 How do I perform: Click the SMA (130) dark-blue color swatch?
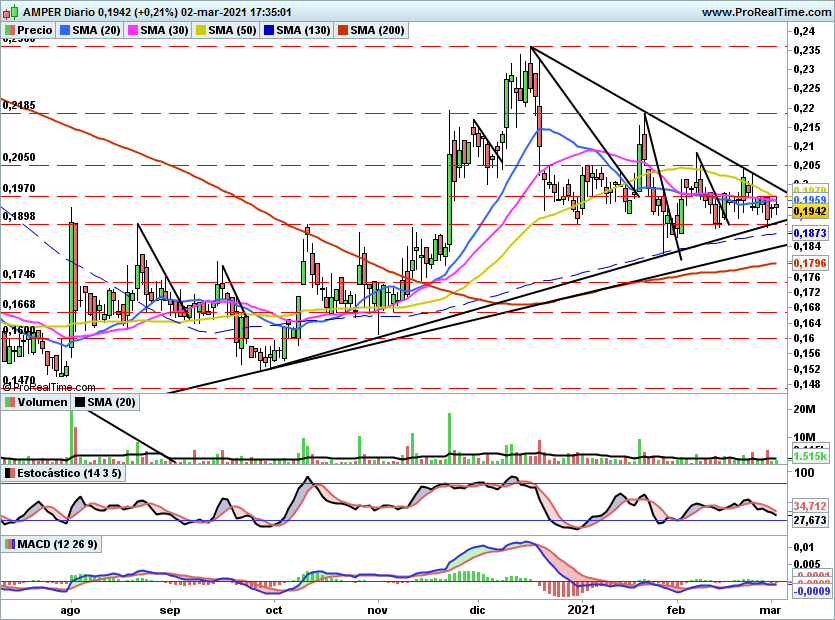(269, 30)
